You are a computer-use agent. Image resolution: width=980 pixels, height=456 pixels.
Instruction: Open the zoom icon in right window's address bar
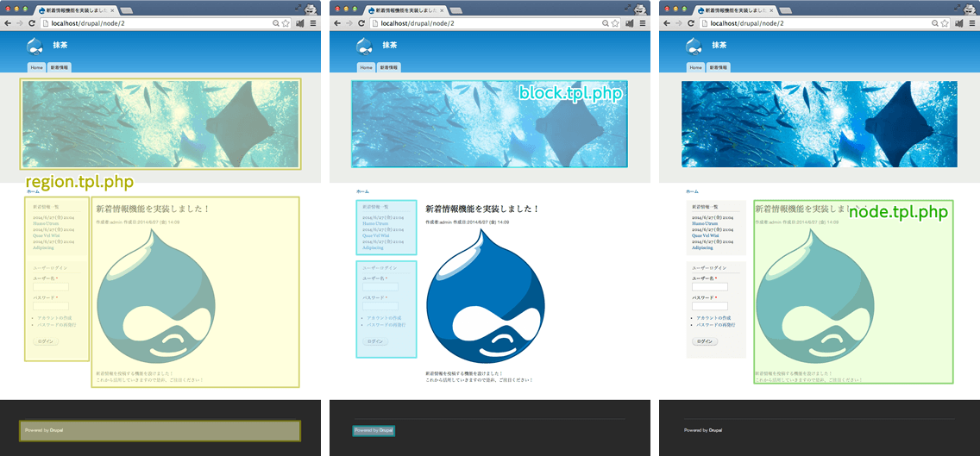tap(936, 23)
